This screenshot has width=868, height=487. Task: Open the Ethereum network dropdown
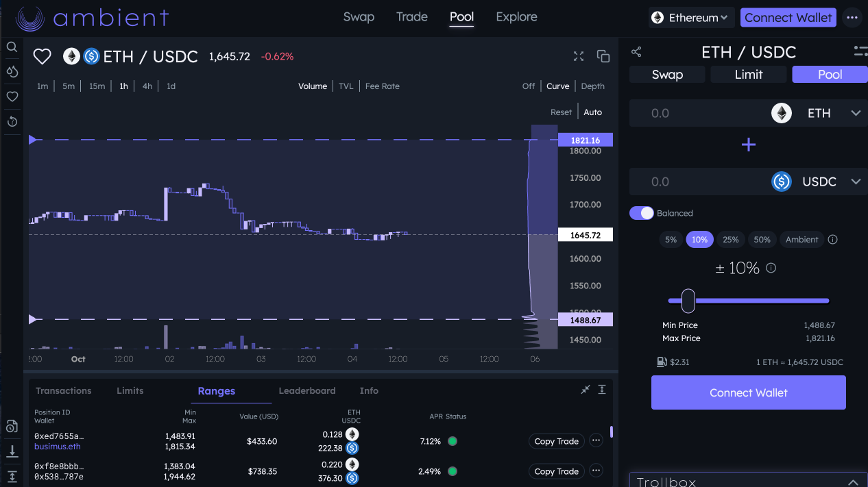(690, 17)
